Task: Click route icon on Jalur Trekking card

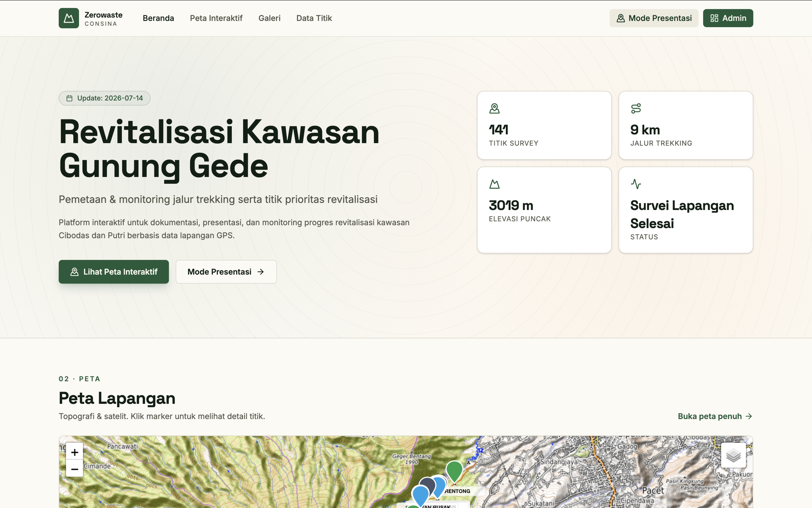Action: coord(636,108)
